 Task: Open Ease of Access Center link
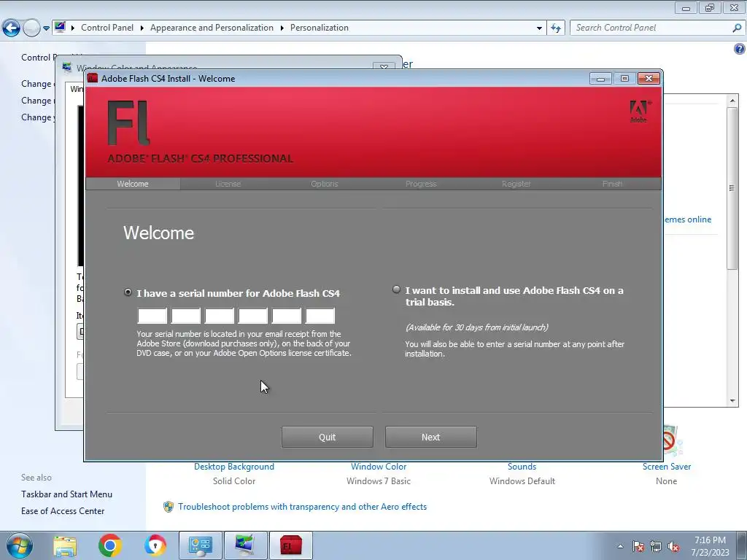click(x=63, y=511)
